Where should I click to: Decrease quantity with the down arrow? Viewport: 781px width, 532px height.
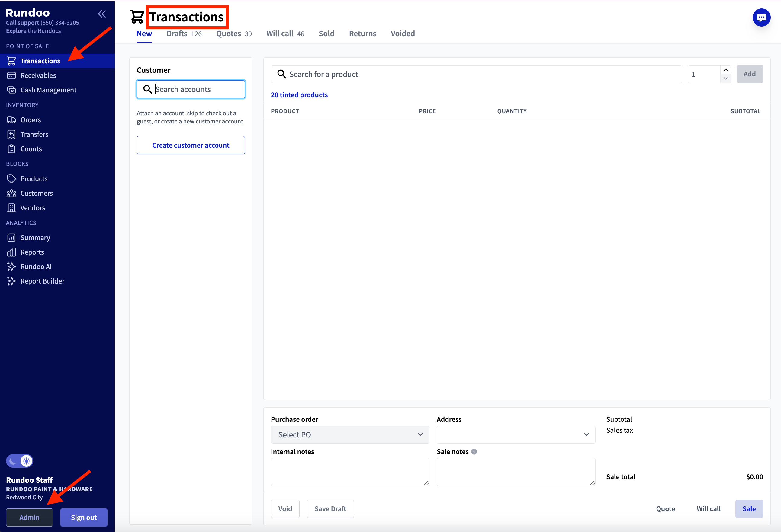point(725,78)
